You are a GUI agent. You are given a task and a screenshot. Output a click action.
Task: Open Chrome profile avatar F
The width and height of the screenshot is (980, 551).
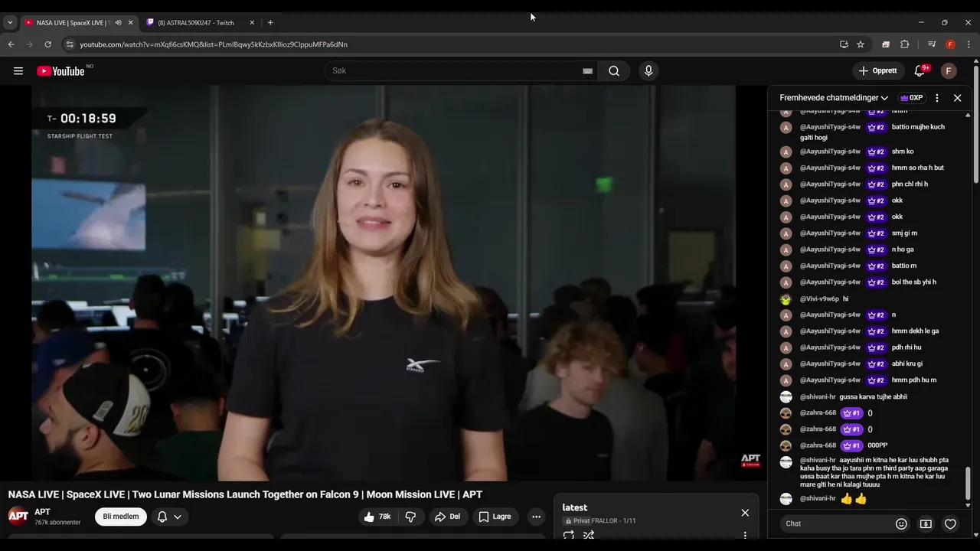950,44
